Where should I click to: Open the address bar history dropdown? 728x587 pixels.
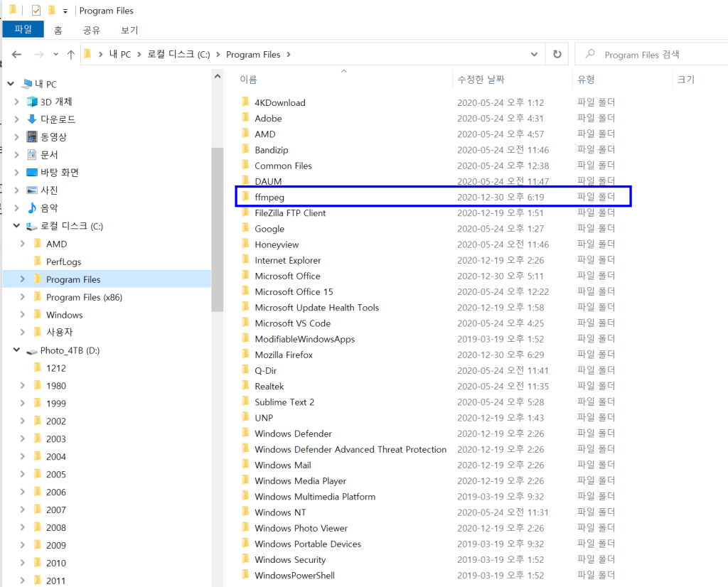(x=534, y=54)
